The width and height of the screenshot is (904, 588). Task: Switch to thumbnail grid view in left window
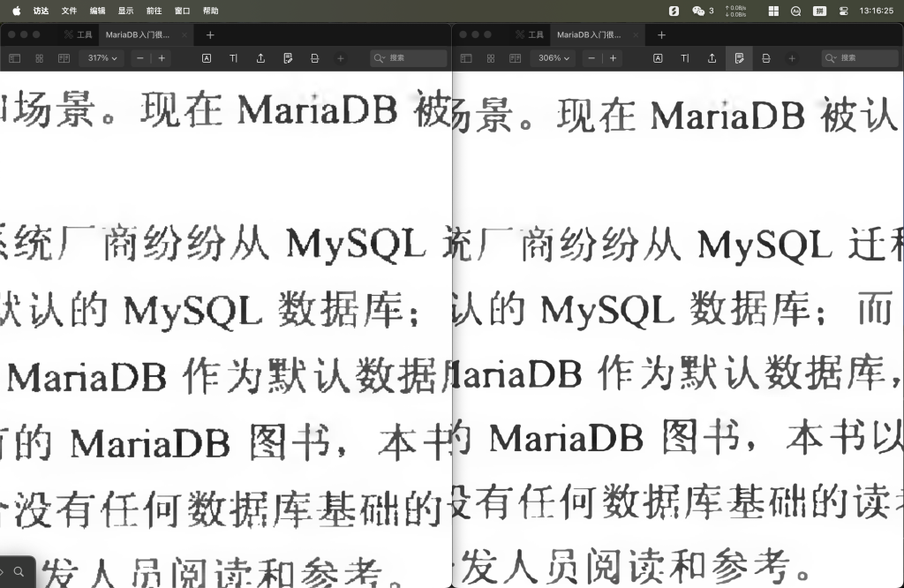pyautogui.click(x=39, y=58)
